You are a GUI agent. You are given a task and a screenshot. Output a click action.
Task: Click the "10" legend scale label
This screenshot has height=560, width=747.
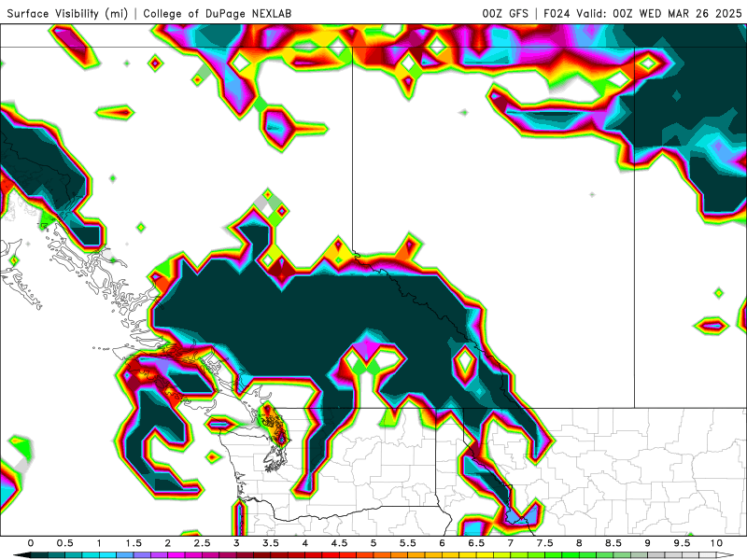[716, 543]
